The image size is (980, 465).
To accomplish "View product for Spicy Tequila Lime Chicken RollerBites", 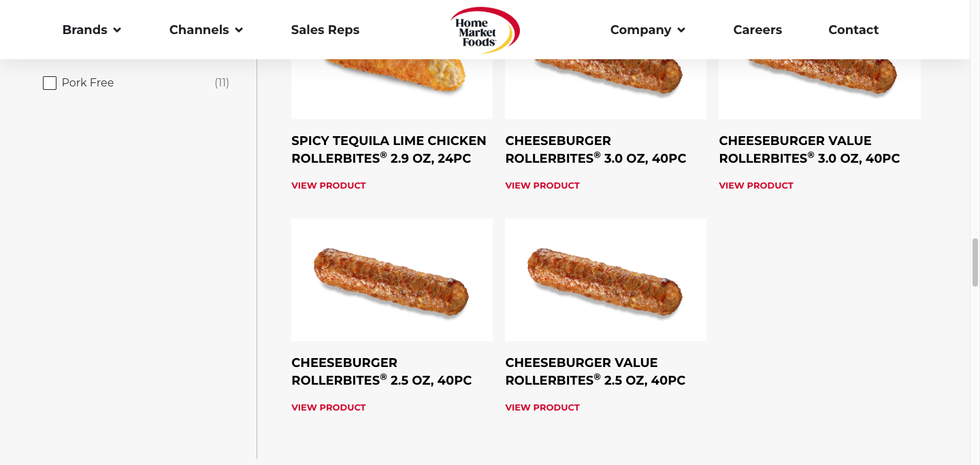I will [329, 185].
